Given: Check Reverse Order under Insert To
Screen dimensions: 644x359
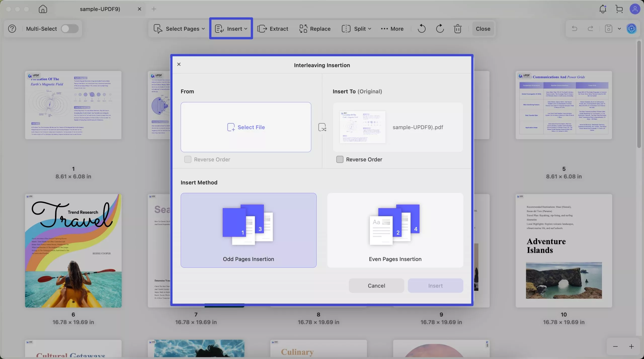Looking at the screenshot, I should pos(340,159).
